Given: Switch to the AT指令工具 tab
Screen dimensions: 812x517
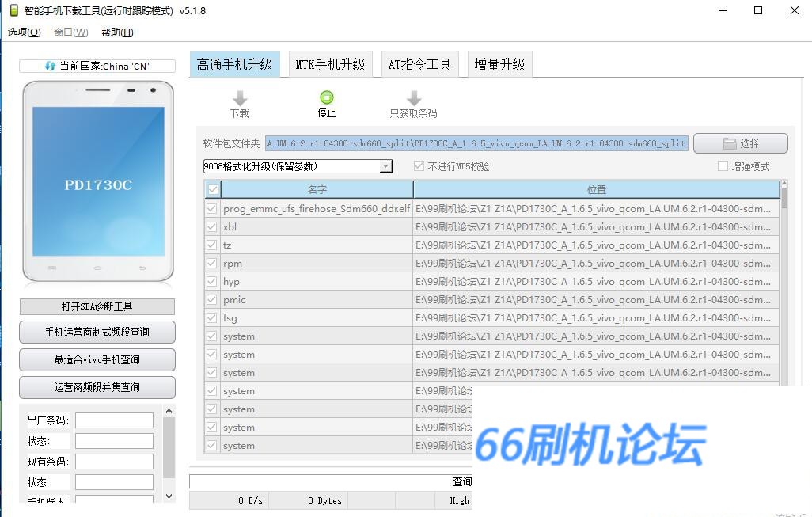Looking at the screenshot, I should point(419,65).
